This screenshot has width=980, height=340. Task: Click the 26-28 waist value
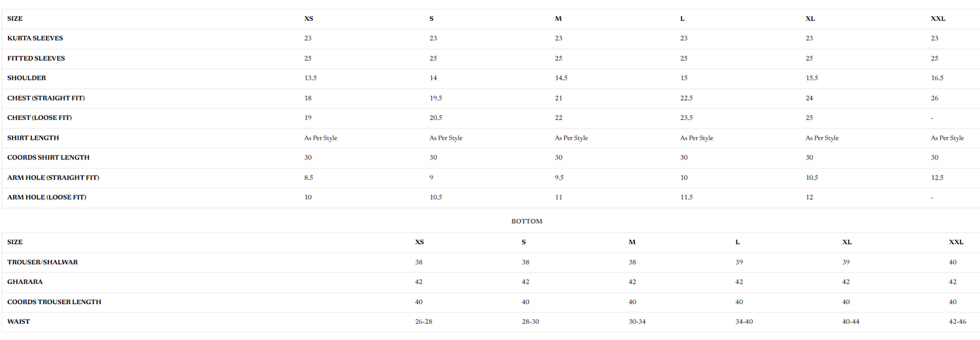423,322
